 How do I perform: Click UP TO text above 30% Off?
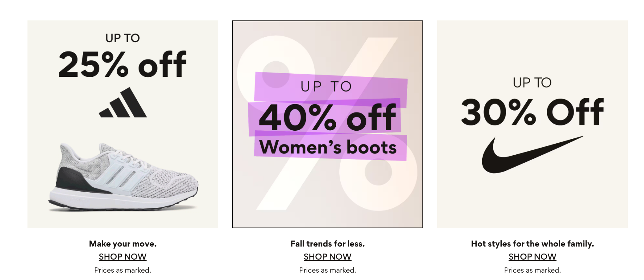tap(532, 83)
